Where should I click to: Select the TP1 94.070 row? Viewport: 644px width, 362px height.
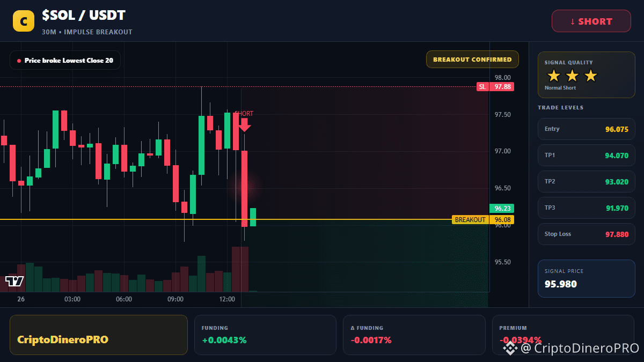tap(587, 156)
